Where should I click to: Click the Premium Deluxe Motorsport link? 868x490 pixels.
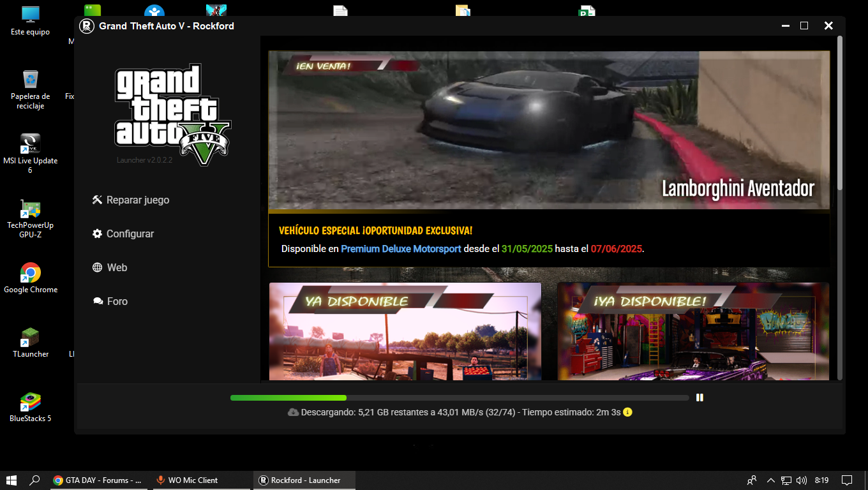coord(401,249)
